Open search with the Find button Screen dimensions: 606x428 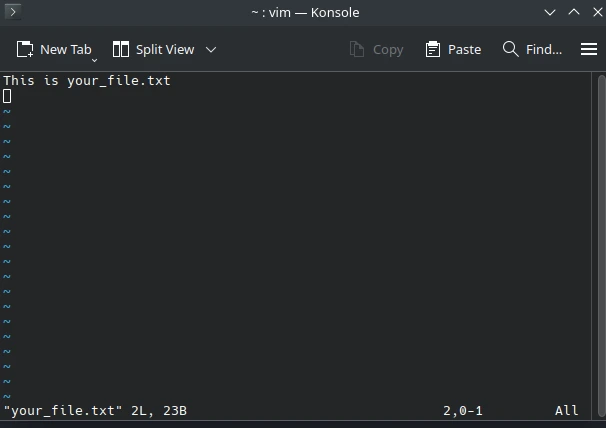[x=532, y=49]
